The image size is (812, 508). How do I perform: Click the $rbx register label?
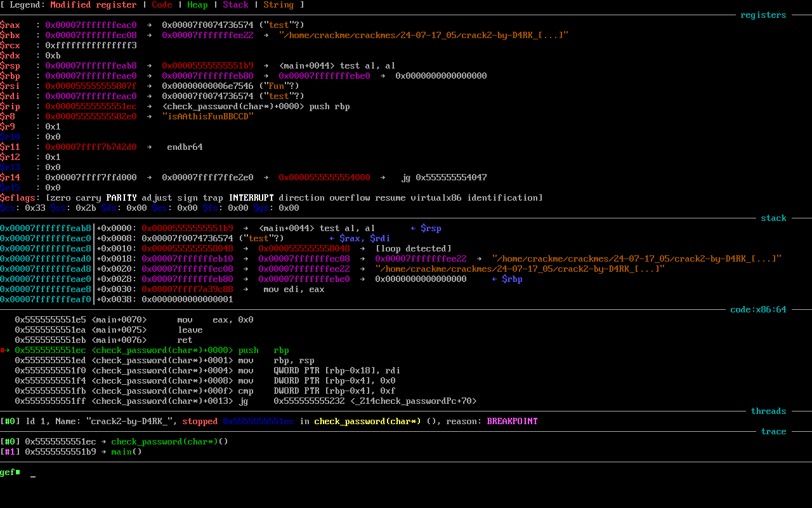pos(10,36)
